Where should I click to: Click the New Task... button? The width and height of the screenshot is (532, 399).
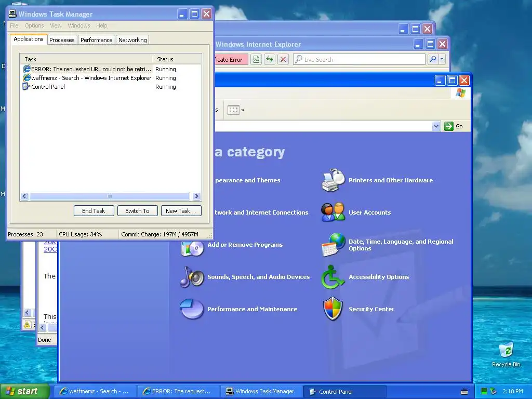click(x=181, y=211)
